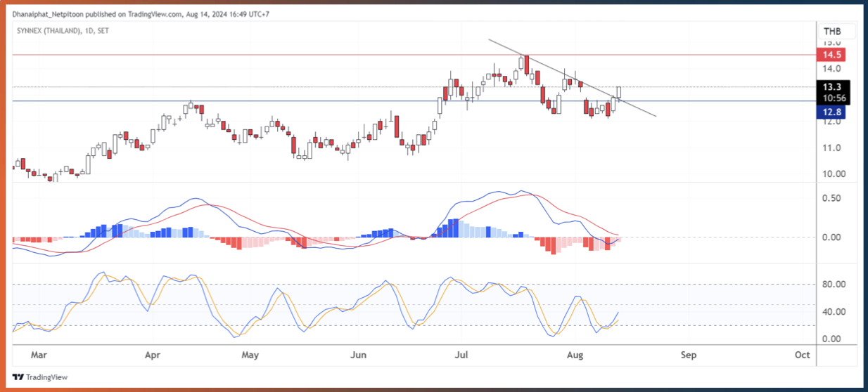The width and height of the screenshot is (868, 392).
Task: Click the Jul date label
Action: [x=461, y=355]
